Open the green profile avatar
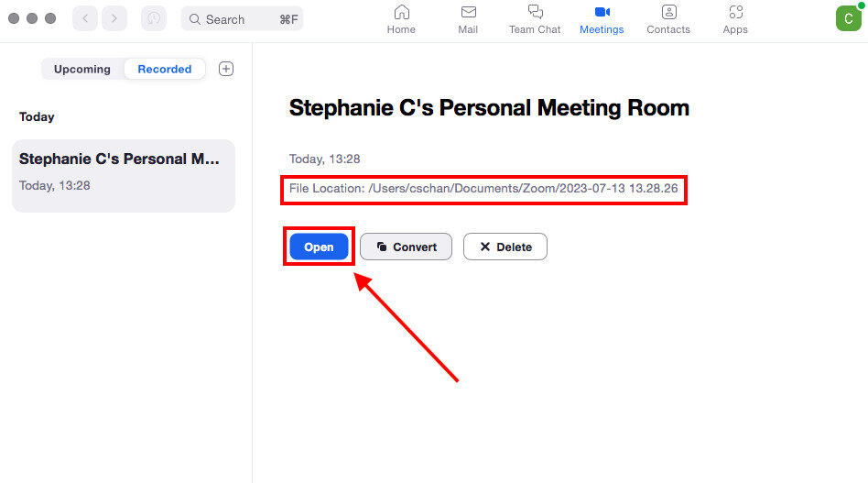This screenshot has height=483, width=868. 848,18
